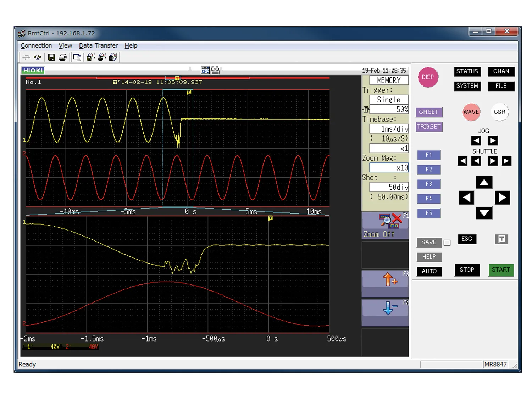
Task: Open the Timebase 1ms/div selector
Action: [389, 129]
